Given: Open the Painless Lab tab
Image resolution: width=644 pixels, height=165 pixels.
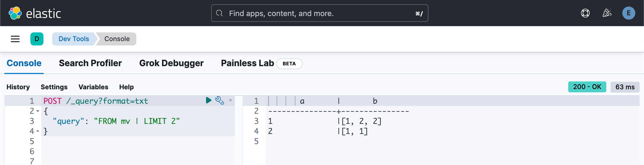Looking at the screenshot, I should [x=247, y=63].
